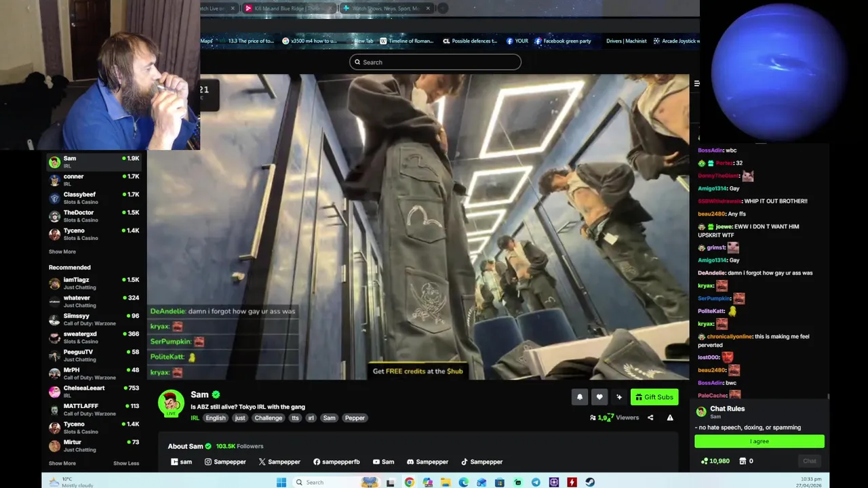Click the share icon next to Viewers
The width and height of the screenshot is (868, 488).
coord(650,418)
